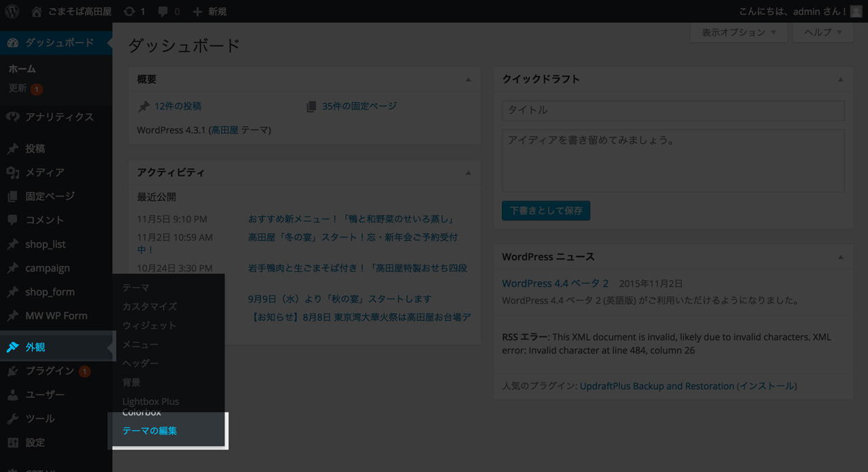Choose ウィジェット in the 外観 submenu
868x472 pixels.
click(149, 326)
